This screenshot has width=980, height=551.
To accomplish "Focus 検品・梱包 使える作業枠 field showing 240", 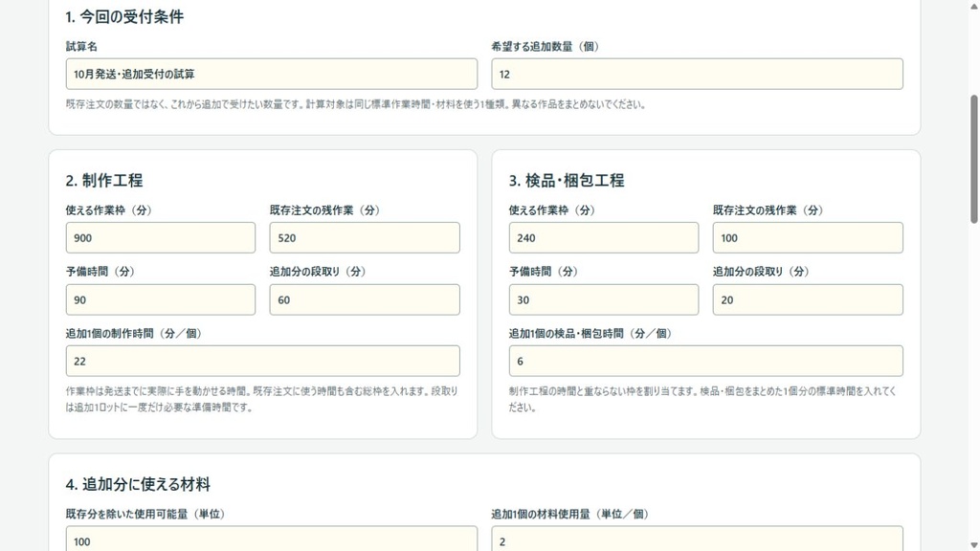I will pyautogui.click(x=604, y=237).
